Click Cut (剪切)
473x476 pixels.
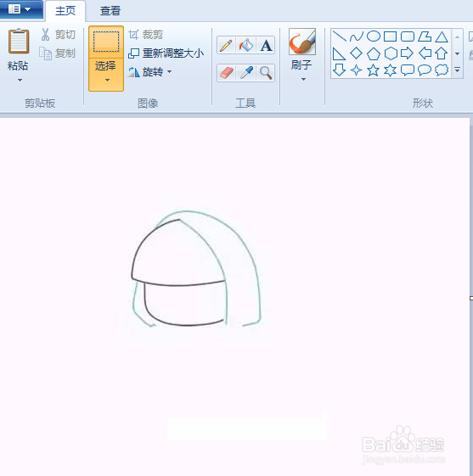(58, 35)
